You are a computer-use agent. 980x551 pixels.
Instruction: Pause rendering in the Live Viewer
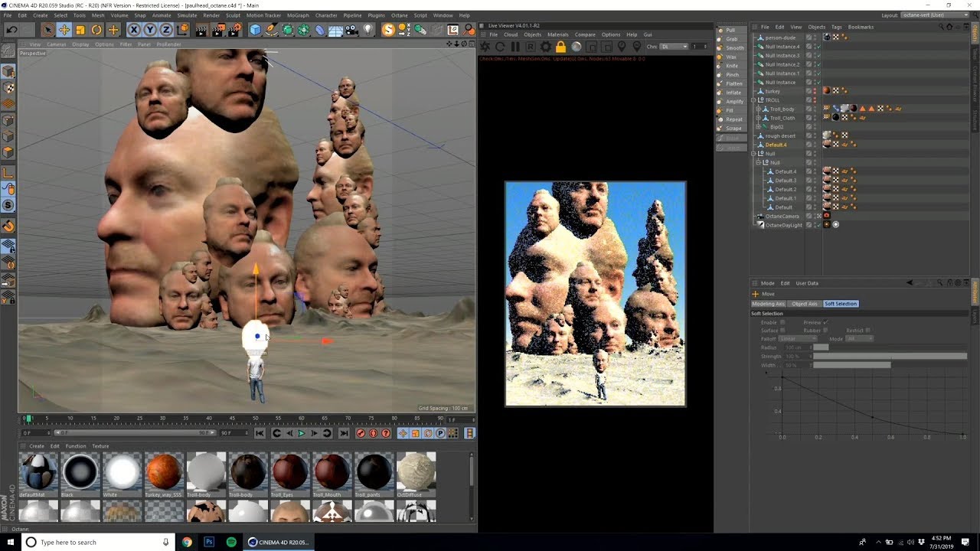(514, 47)
